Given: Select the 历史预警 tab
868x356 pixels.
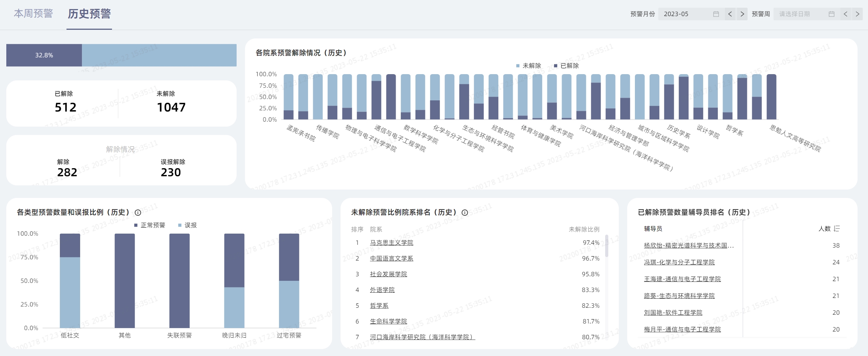Looking at the screenshot, I should point(89,14).
